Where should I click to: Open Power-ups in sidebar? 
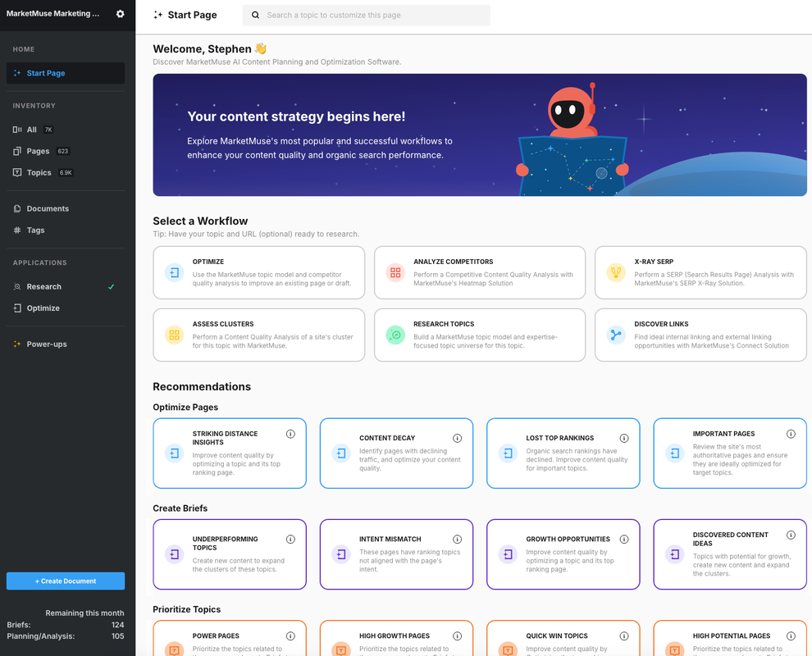[x=66, y=344]
